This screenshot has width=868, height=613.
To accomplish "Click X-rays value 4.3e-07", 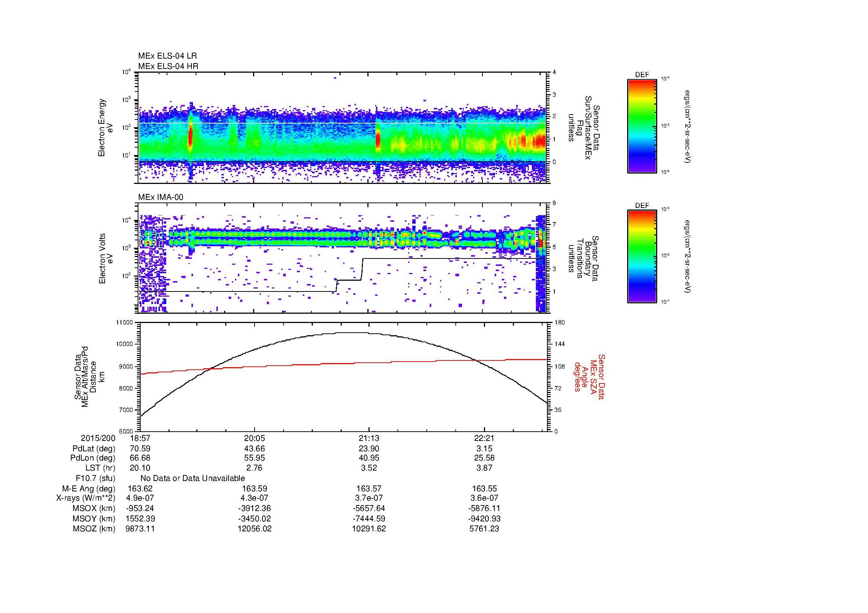I will tap(255, 498).
